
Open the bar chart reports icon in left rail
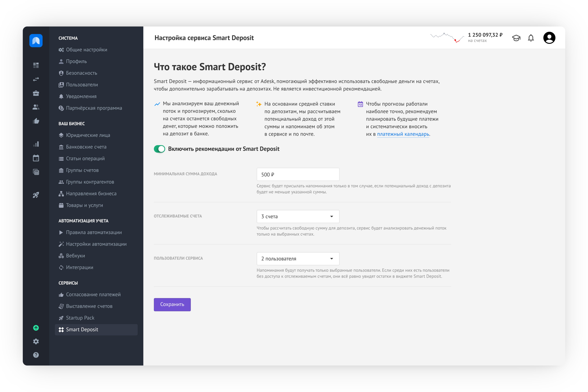pyautogui.click(x=36, y=144)
